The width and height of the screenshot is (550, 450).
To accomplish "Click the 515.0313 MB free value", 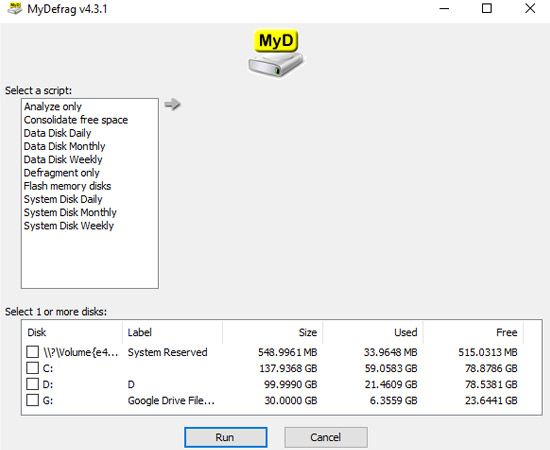I will (488, 352).
